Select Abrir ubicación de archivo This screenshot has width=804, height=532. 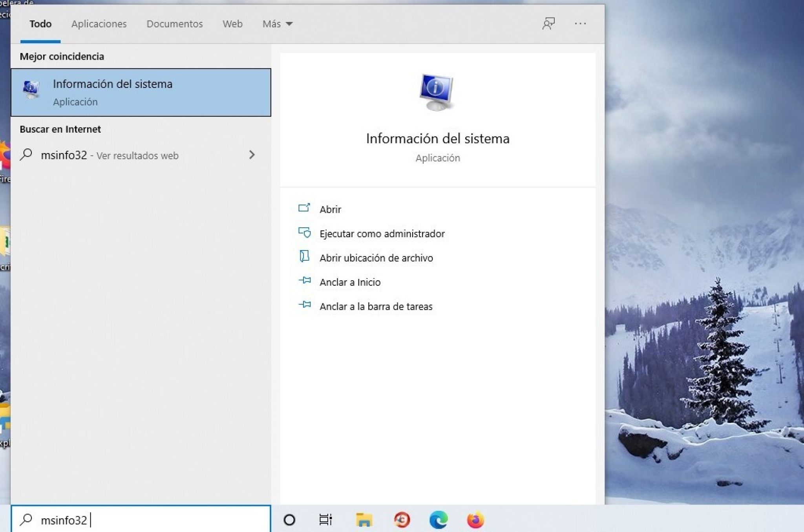pyautogui.click(x=376, y=258)
